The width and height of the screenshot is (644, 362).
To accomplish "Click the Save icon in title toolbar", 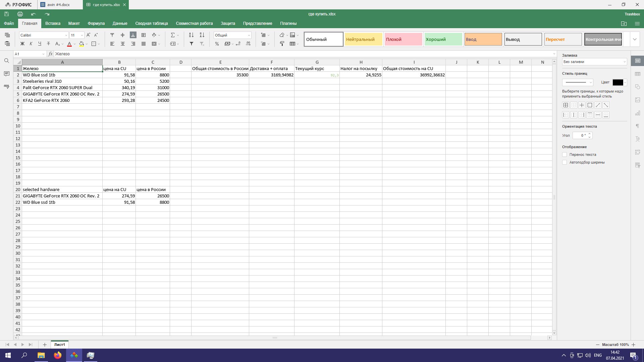I will [x=6, y=14].
